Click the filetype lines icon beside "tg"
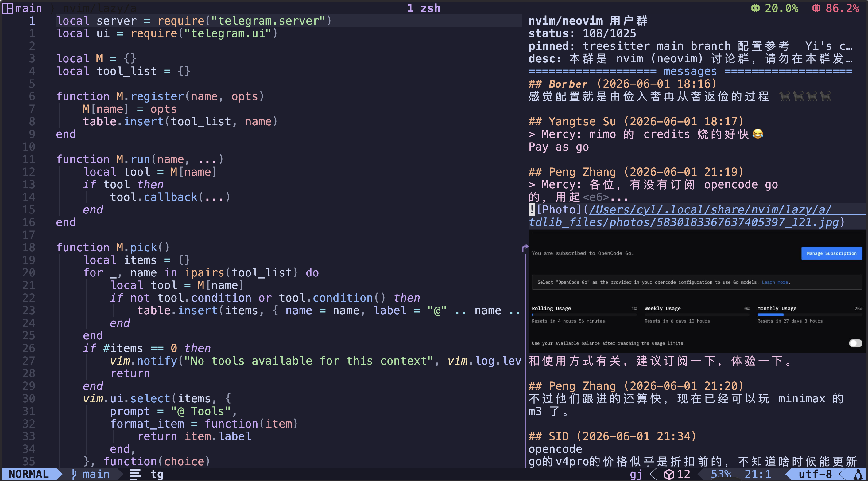 (135, 474)
